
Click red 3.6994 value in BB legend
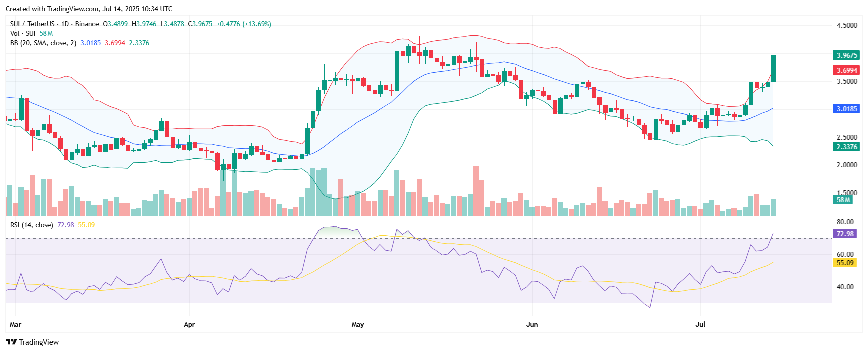115,43
